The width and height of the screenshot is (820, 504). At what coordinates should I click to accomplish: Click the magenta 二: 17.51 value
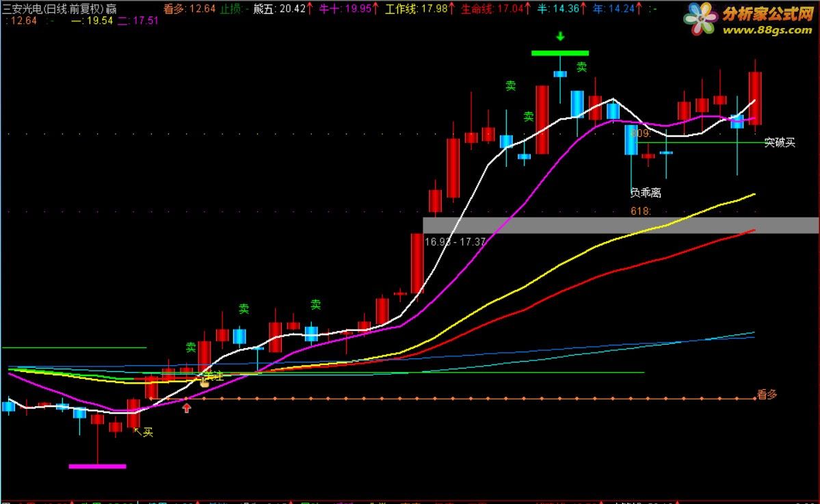click(x=137, y=21)
